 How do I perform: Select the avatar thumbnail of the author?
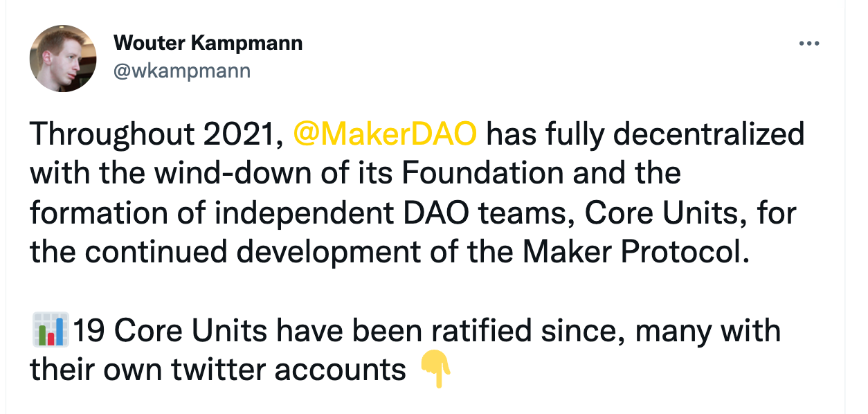pos(64,58)
